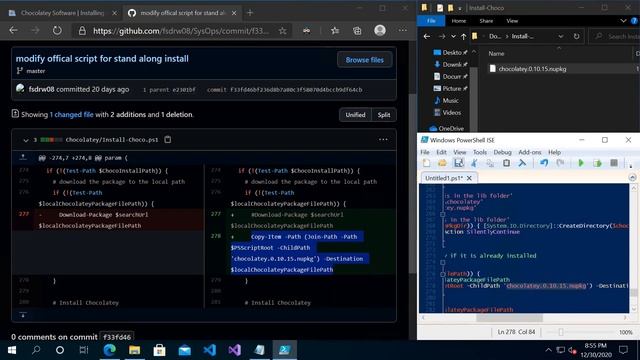
Task: Copy selection using ISE toolbar copy icon
Action: (490, 163)
